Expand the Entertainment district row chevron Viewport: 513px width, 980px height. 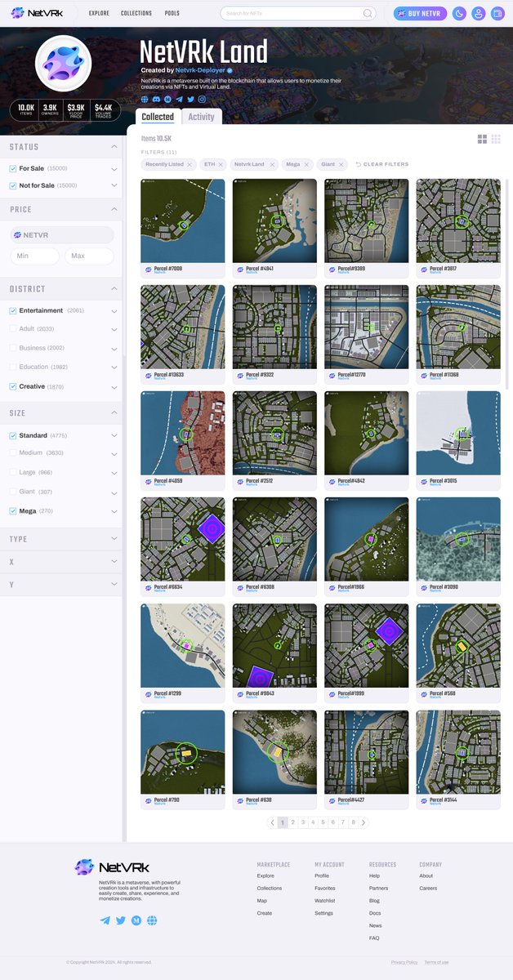pos(114,311)
